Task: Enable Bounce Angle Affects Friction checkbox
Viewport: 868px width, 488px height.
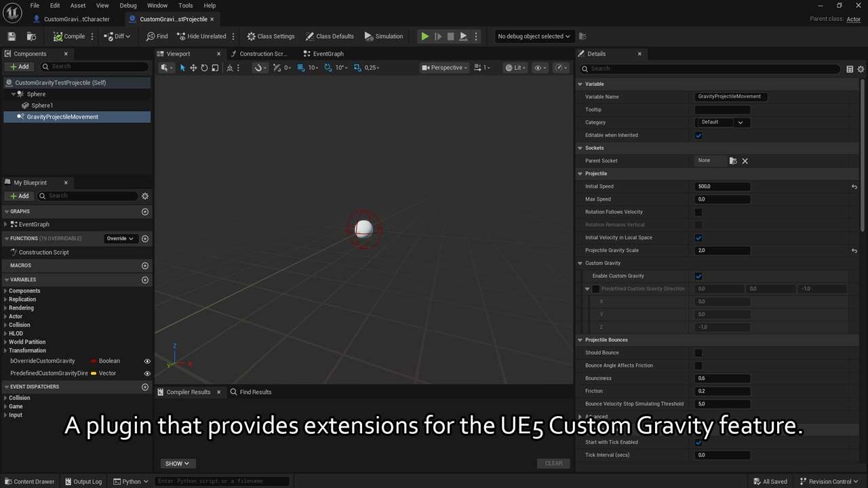Action: pos(698,366)
